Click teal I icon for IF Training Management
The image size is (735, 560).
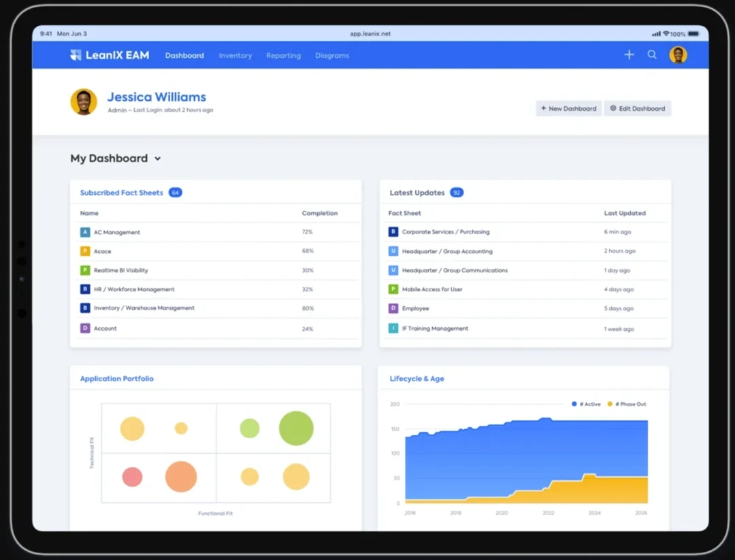tap(393, 328)
